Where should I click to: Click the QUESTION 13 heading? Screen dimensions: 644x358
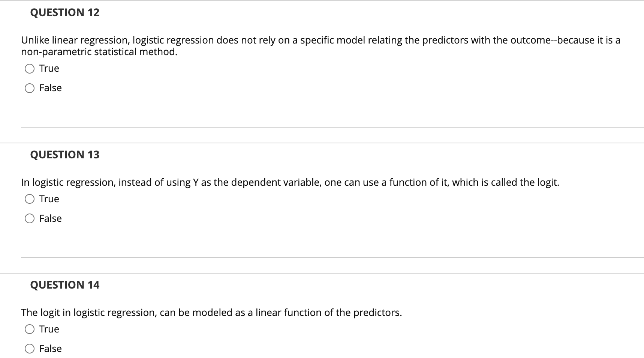[64, 154]
